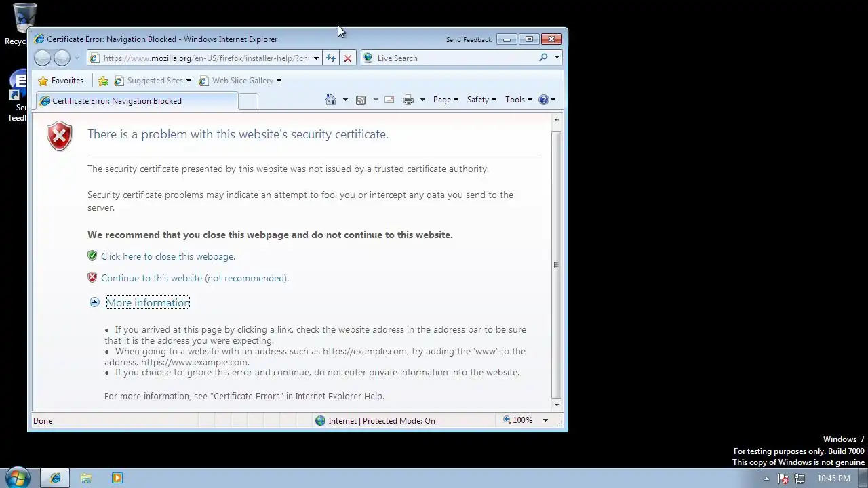This screenshot has height=488, width=868.
Task: Click the RSS Feeds icon
Action: (361, 100)
